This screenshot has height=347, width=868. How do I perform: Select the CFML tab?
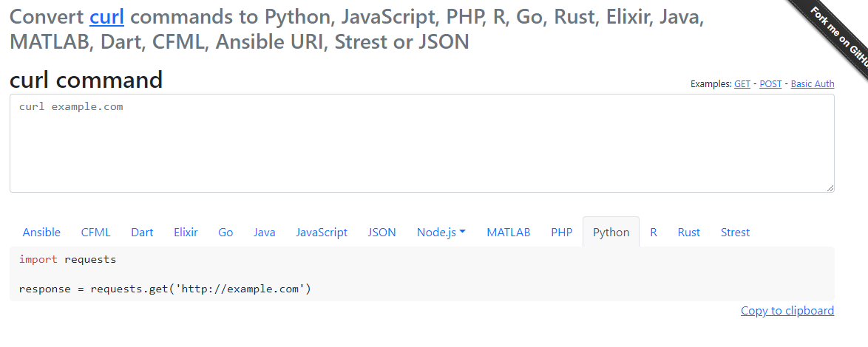click(x=95, y=232)
